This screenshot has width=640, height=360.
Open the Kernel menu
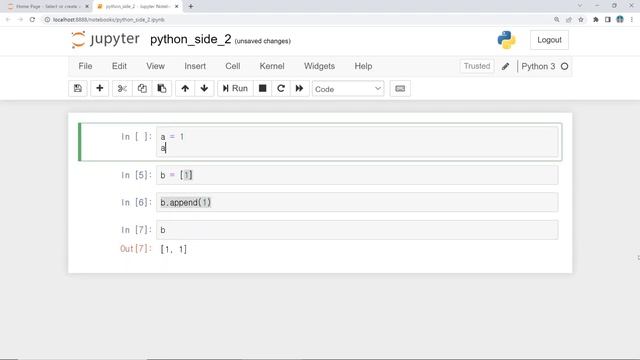pyautogui.click(x=272, y=66)
